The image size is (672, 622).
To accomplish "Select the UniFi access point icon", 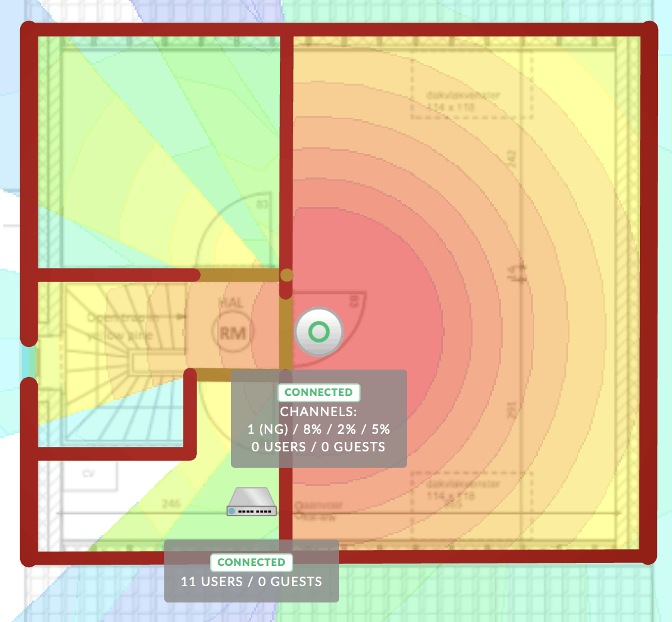I will click(x=319, y=332).
